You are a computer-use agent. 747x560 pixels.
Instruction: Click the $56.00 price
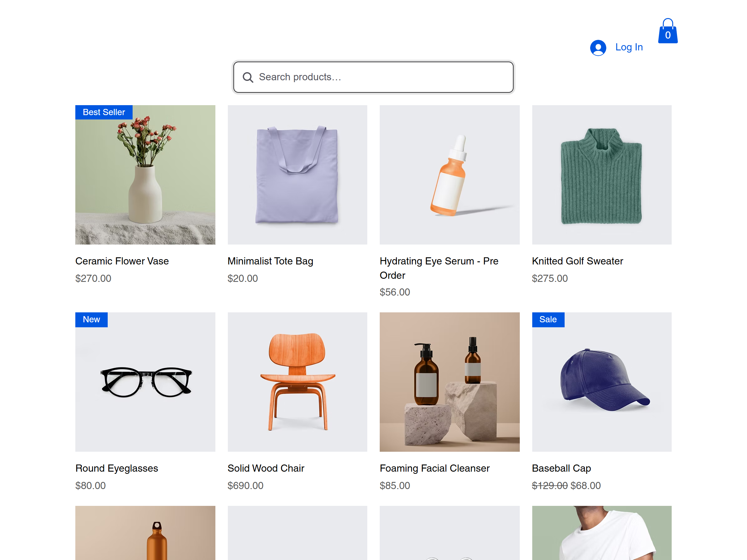point(395,292)
